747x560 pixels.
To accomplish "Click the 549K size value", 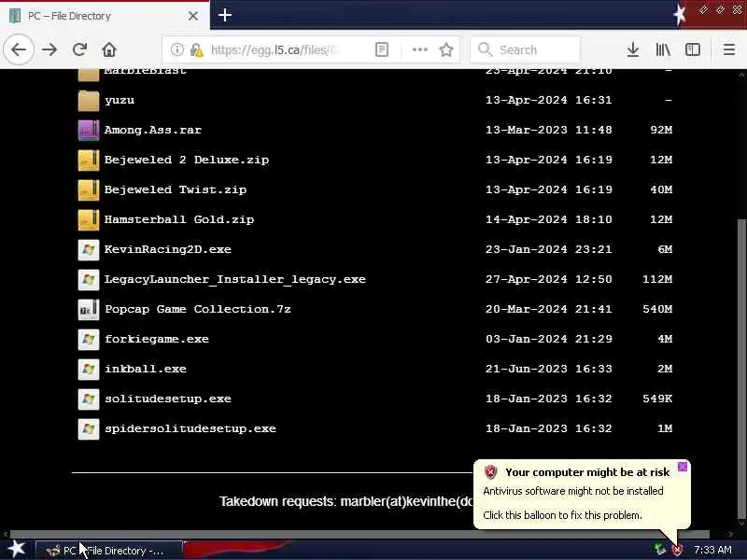I will tap(657, 399).
